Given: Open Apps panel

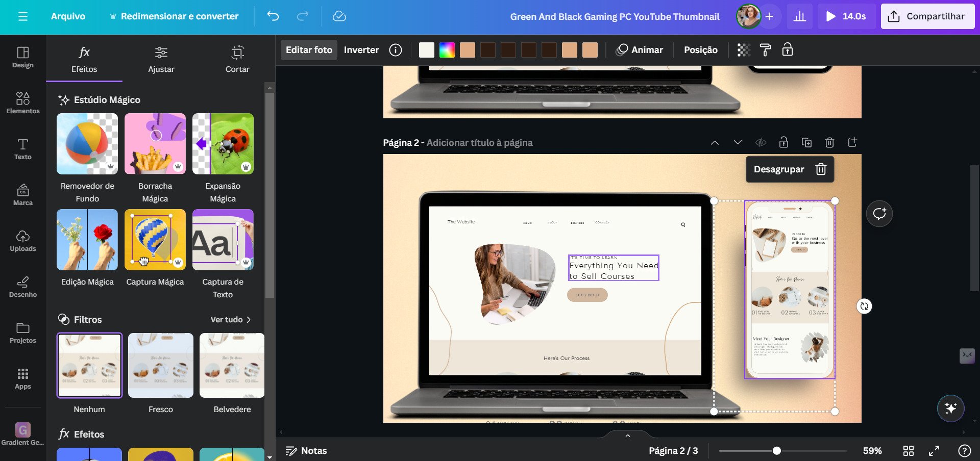Looking at the screenshot, I should pos(23,379).
